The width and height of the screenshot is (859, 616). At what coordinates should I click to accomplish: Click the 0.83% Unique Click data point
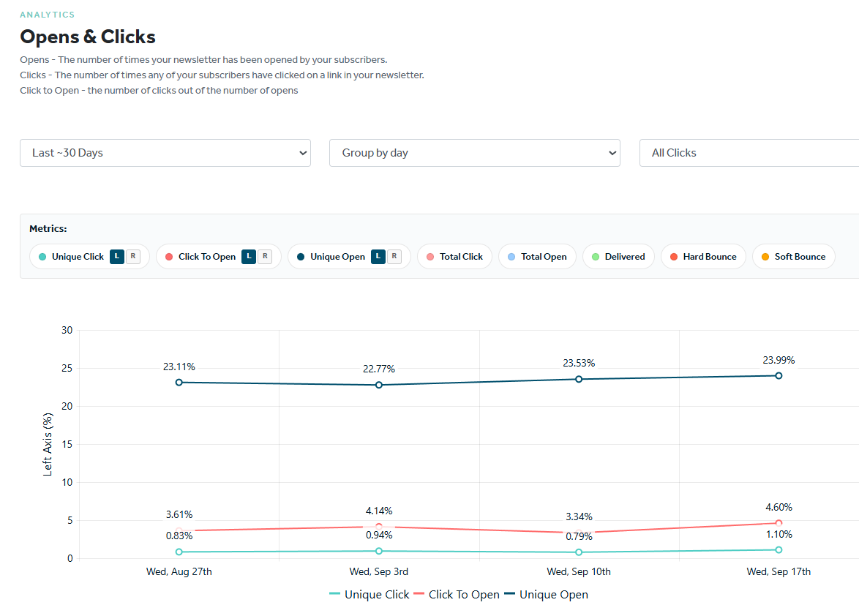(179, 552)
